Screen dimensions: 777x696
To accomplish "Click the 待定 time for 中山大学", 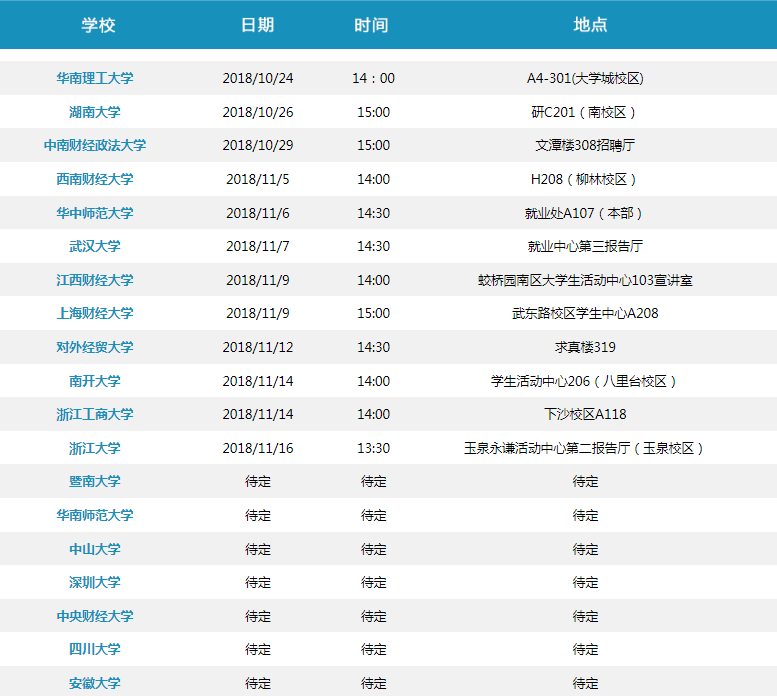I will 374,549.
